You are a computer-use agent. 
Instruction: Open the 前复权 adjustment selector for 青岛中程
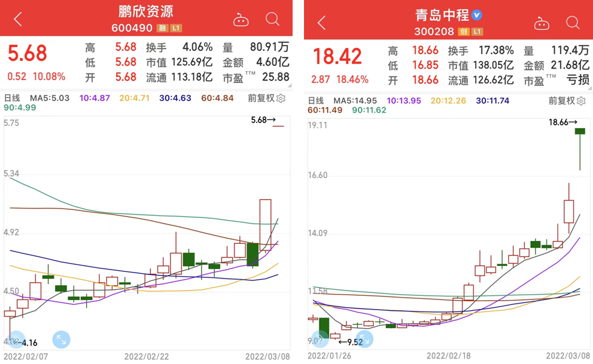pos(562,101)
